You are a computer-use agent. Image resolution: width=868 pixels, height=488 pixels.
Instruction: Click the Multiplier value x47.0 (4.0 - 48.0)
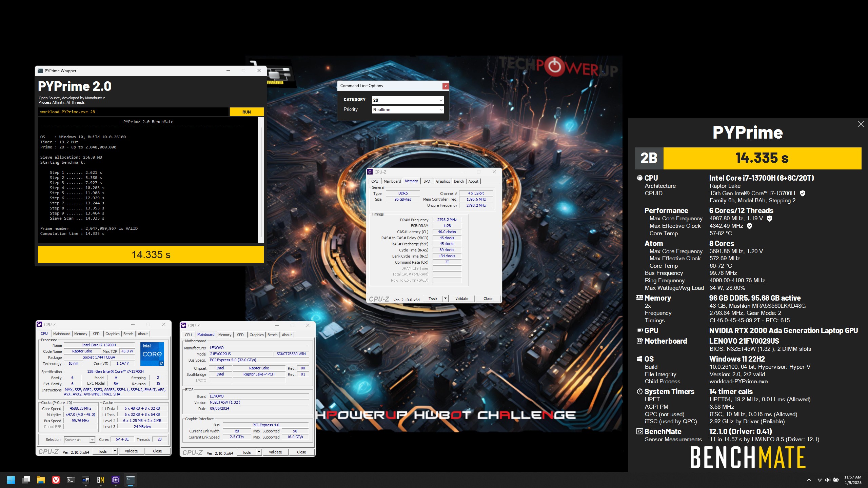click(80, 414)
